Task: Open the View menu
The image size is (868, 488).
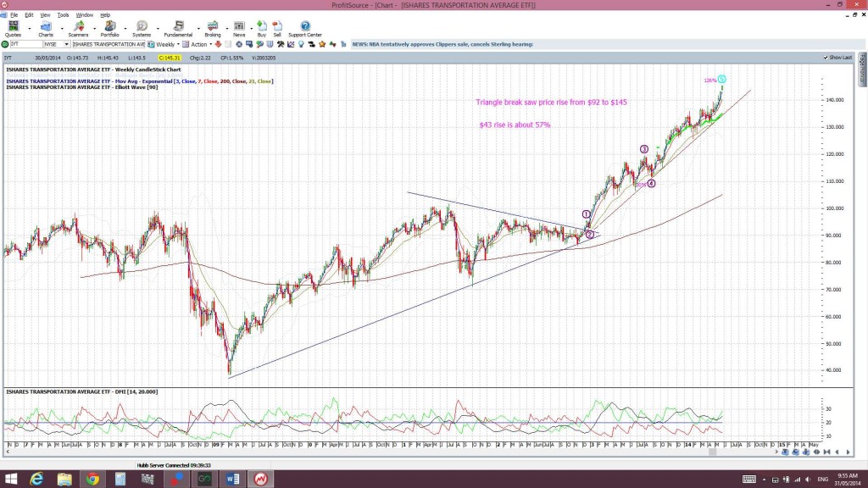Action: coord(45,15)
